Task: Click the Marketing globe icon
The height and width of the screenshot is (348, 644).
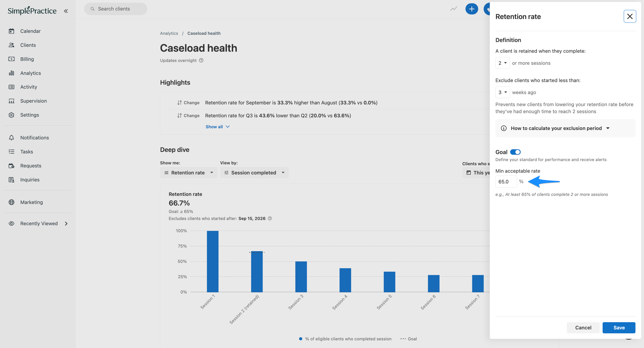Action: [11, 202]
